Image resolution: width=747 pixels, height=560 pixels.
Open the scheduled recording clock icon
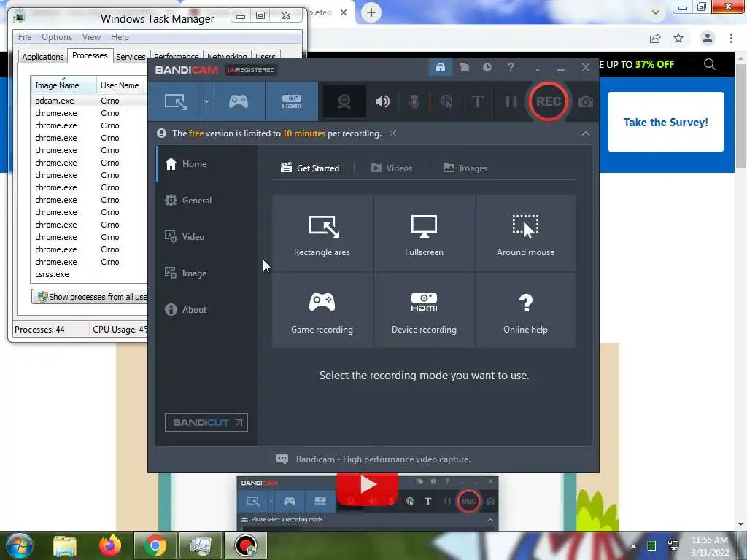click(x=487, y=67)
